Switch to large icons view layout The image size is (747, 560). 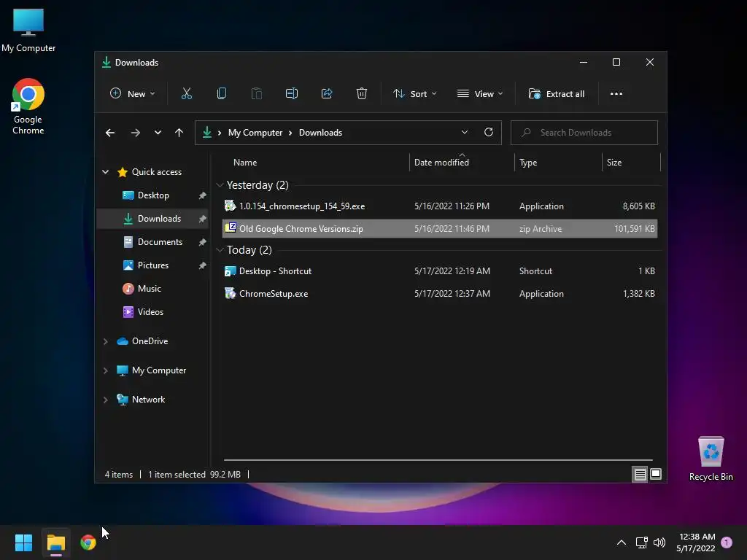pyautogui.click(x=656, y=474)
